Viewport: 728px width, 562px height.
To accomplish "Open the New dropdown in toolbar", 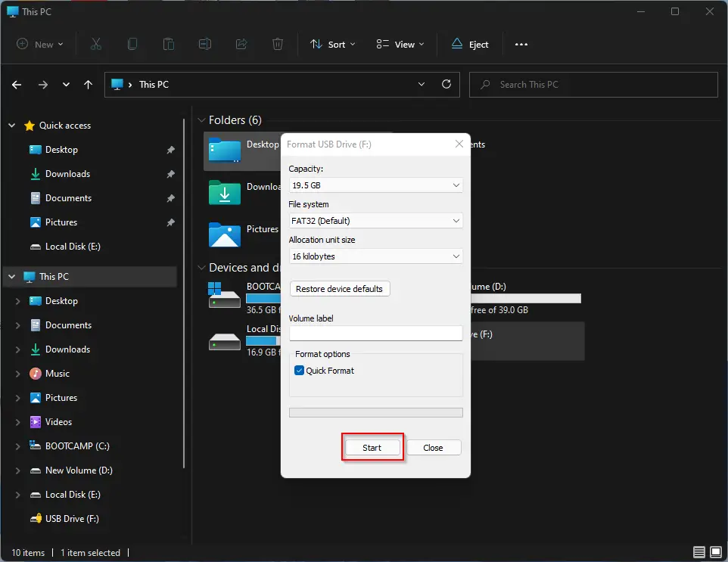I will click(40, 44).
